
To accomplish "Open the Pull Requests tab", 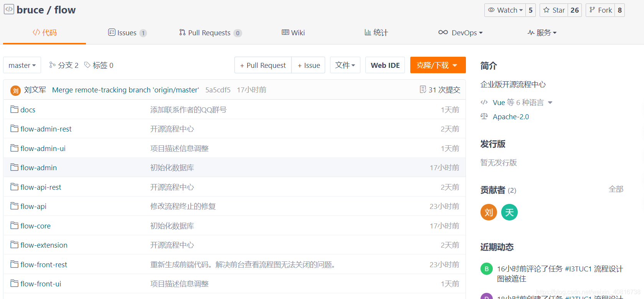I will coord(210,33).
